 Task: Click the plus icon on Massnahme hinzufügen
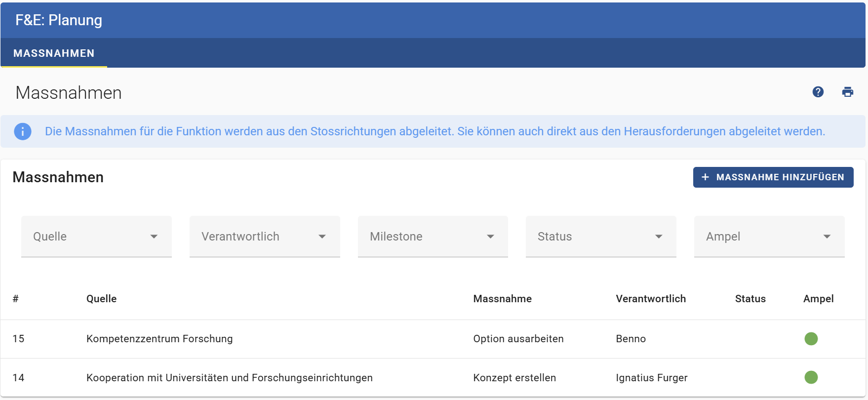(x=705, y=177)
